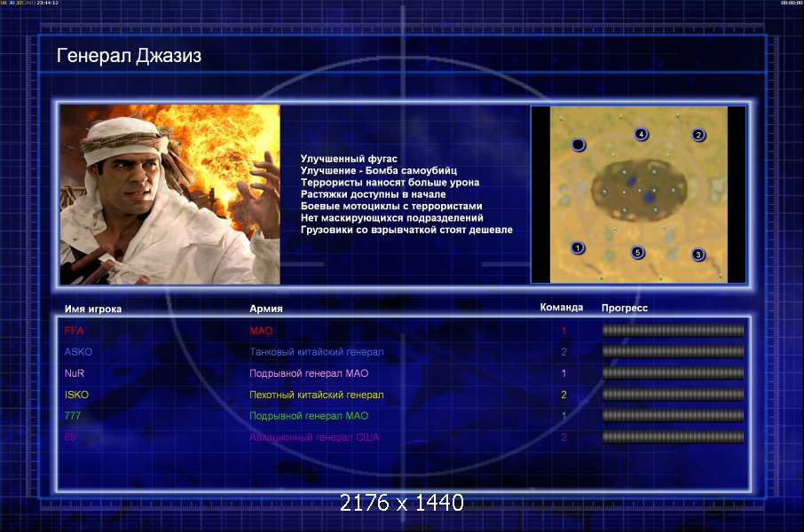Select start position marker 3 on minimap
Screen dimensions: 804x532
click(698, 254)
